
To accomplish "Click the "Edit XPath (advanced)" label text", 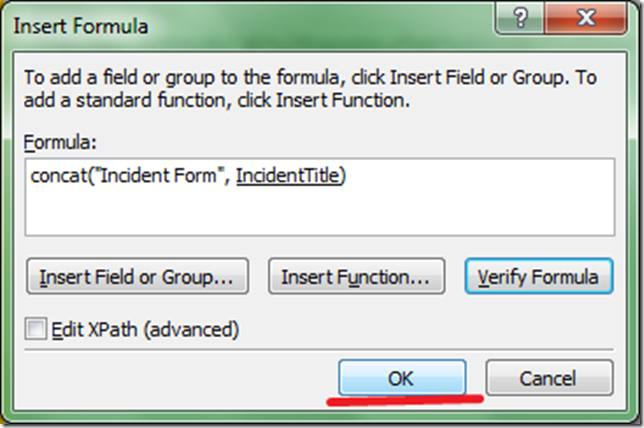I will point(147,329).
